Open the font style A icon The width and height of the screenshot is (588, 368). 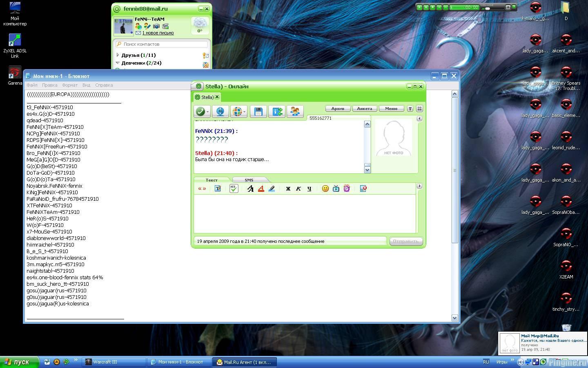pos(250,188)
